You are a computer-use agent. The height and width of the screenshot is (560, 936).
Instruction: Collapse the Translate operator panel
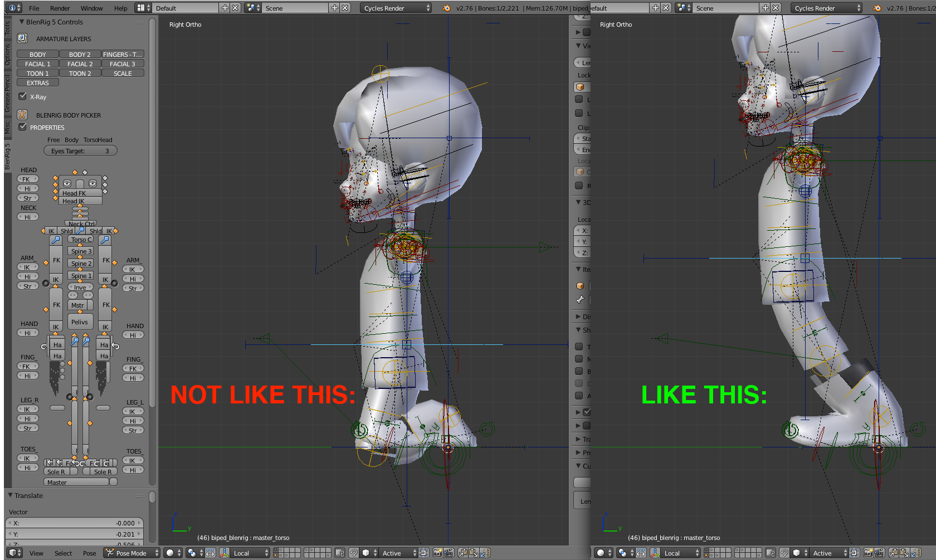pyautogui.click(x=10, y=495)
